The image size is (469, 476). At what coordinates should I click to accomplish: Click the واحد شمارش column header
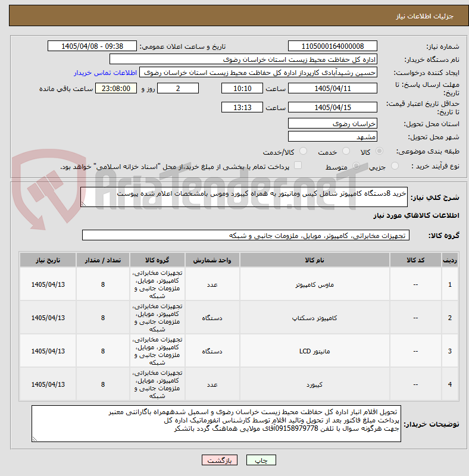click(212, 260)
